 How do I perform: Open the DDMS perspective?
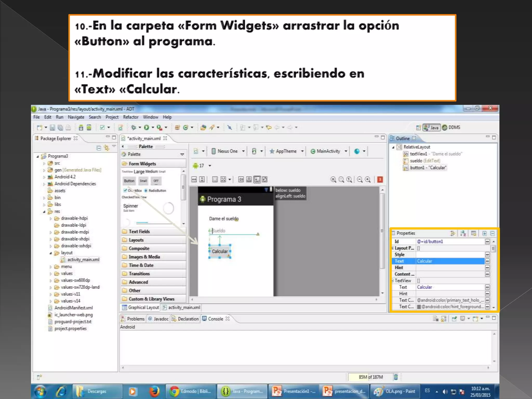451,127
